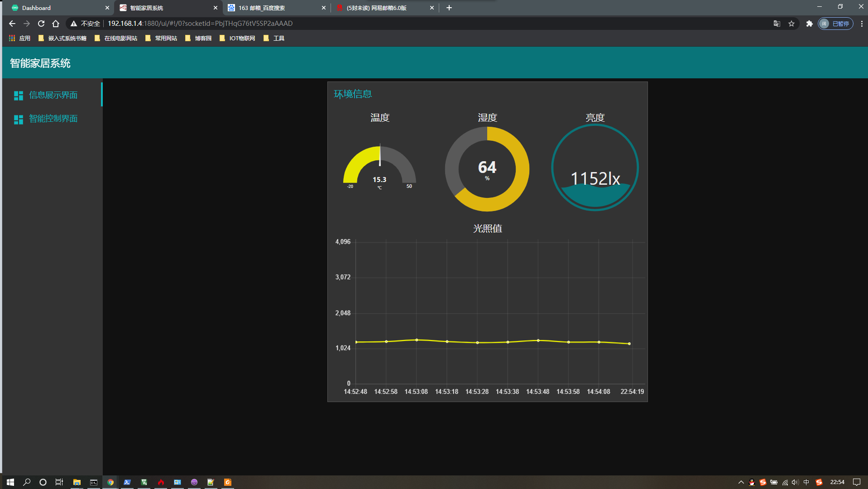Open File Explorer from the taskbar
The width and height of the screenshot is (868, 489).
point(77,482)
